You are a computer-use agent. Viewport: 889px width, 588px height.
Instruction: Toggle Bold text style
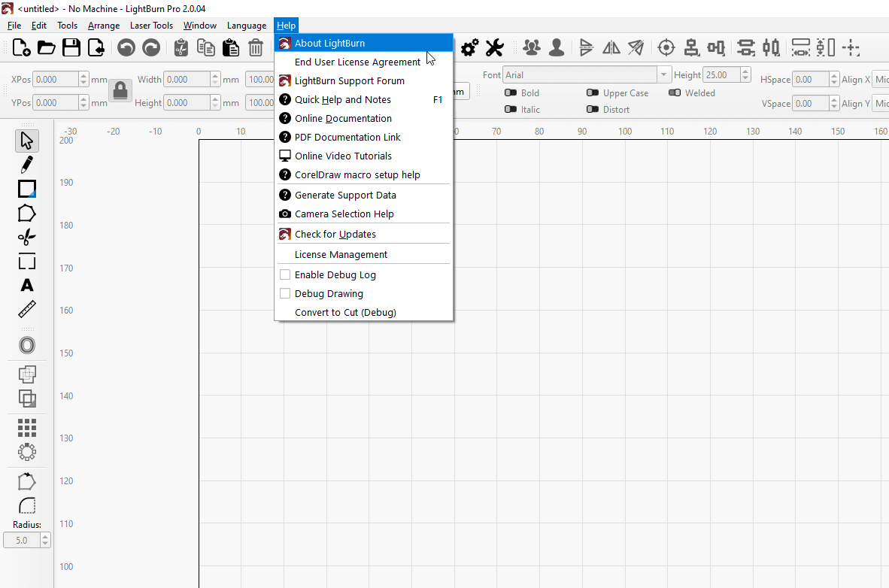510,92
